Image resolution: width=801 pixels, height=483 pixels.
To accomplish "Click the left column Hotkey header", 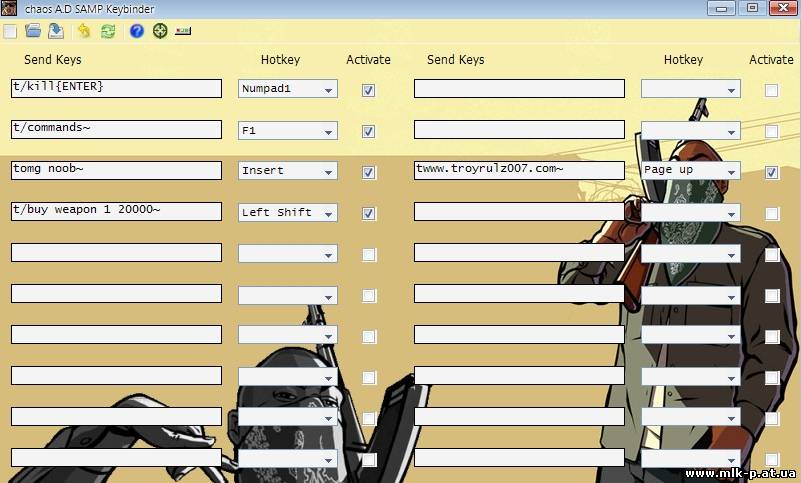I will 280,60.
